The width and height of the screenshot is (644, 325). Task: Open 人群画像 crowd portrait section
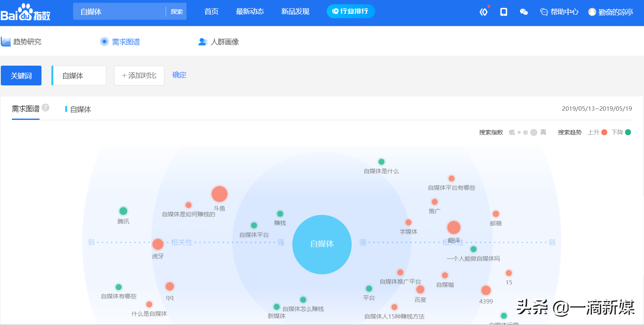219,42
